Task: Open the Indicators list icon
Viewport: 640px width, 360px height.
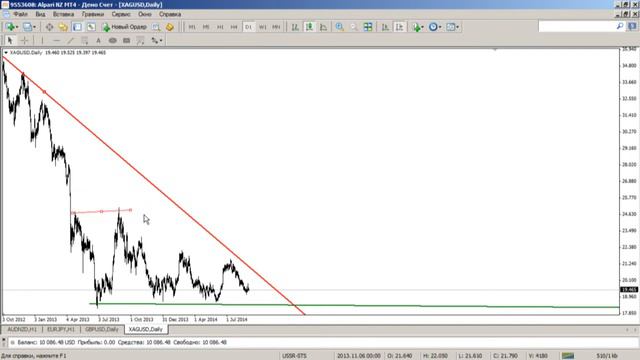Action: click(x=416, y=27)
